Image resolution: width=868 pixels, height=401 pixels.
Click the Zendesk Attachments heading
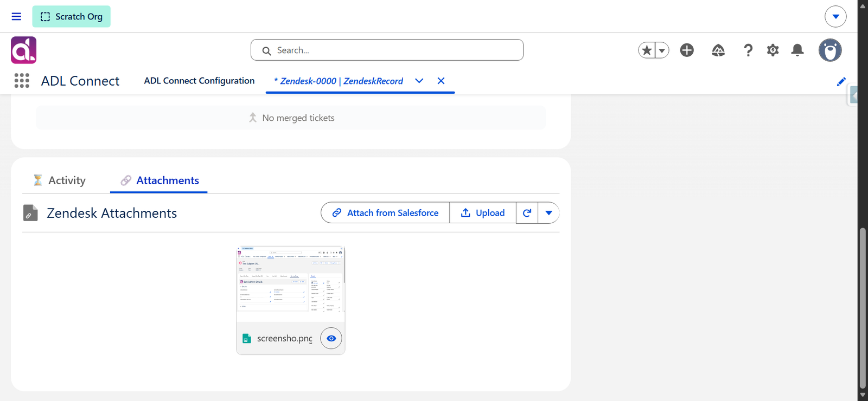tap(112, 213)
